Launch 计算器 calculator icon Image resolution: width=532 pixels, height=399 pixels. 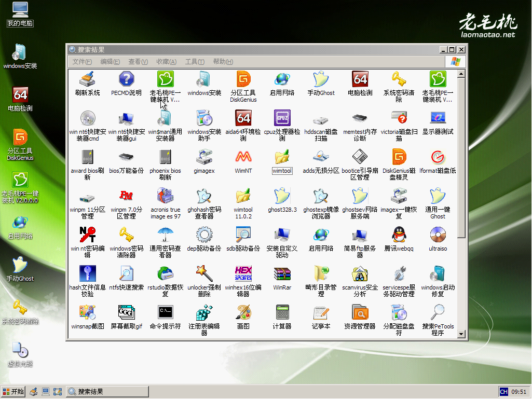pyautogui.click(x=282, y=312)
